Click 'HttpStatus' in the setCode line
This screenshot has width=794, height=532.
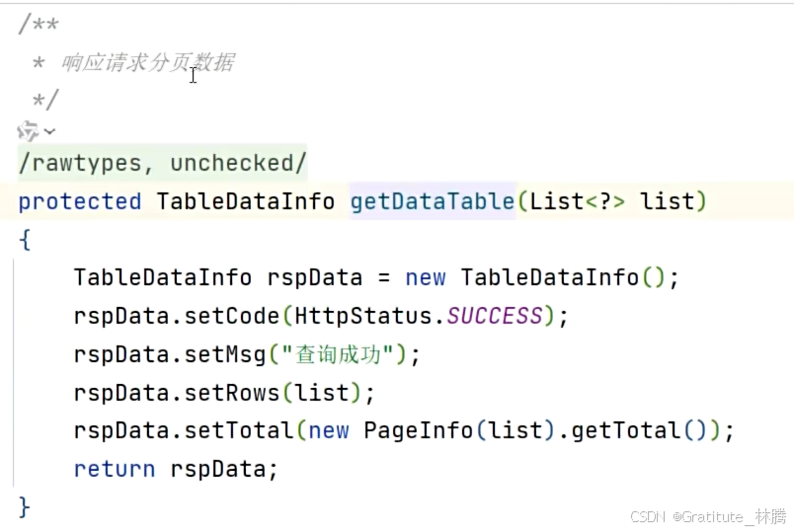pos(363,316)
